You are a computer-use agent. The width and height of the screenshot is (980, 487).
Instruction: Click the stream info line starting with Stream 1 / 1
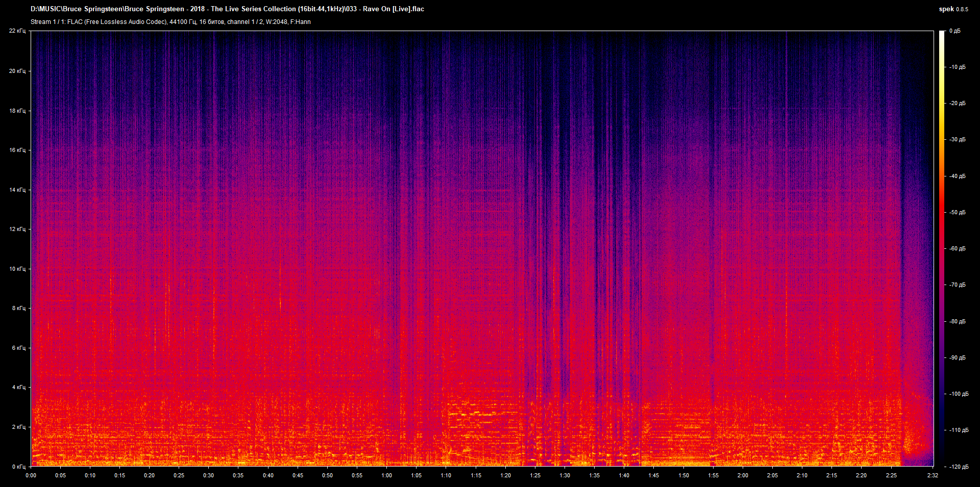coord(170,22)
